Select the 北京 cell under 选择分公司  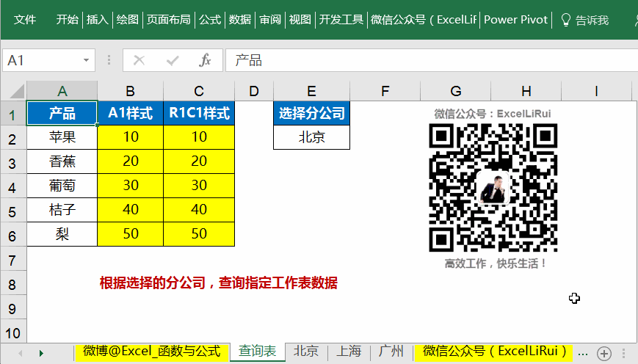coord(312,137)
